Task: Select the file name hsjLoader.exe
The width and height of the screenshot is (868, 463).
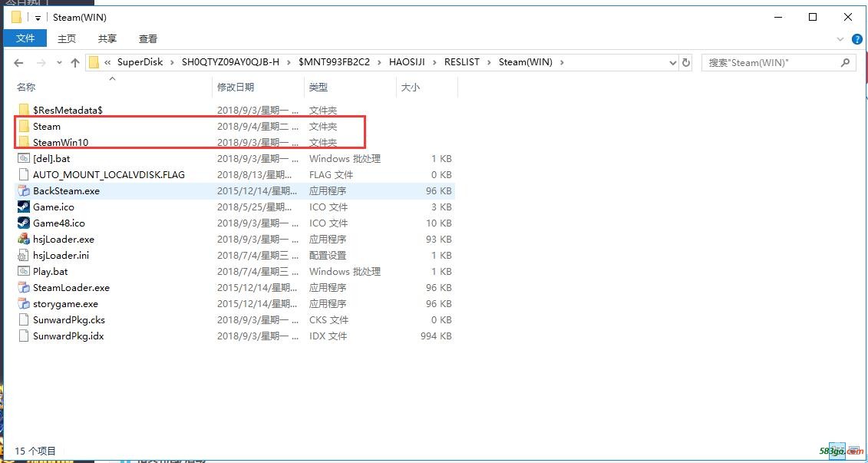Action: (64, 240)
